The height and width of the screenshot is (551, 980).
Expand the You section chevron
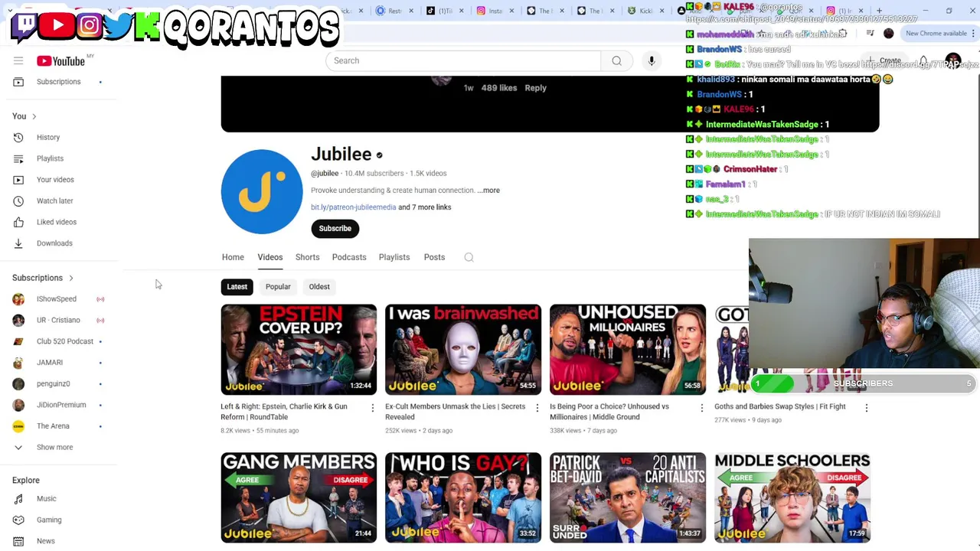tap(34, 116)
